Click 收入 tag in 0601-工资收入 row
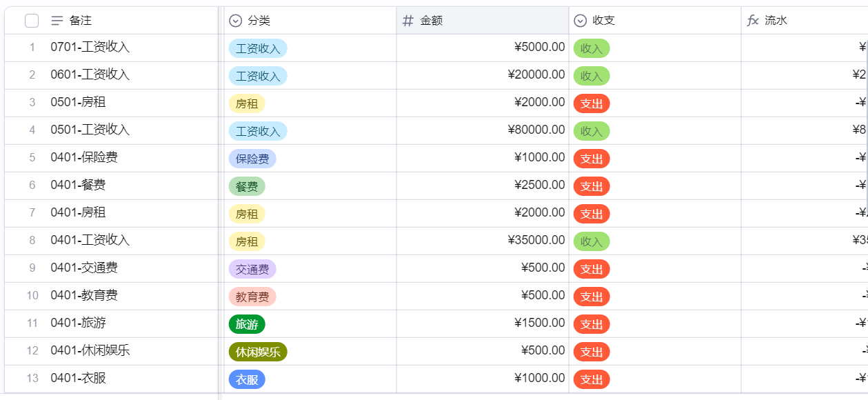The height and width of the screenshot is (400, 868). (592, 76)
